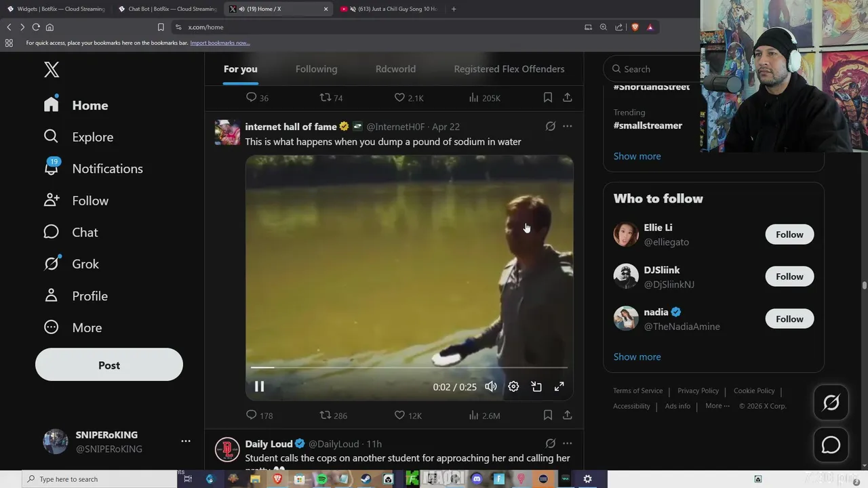The width and height of the screenshot is (868, 488).
Task: Open Grok actions on Daily Loud post
Action: click(551, 443)
